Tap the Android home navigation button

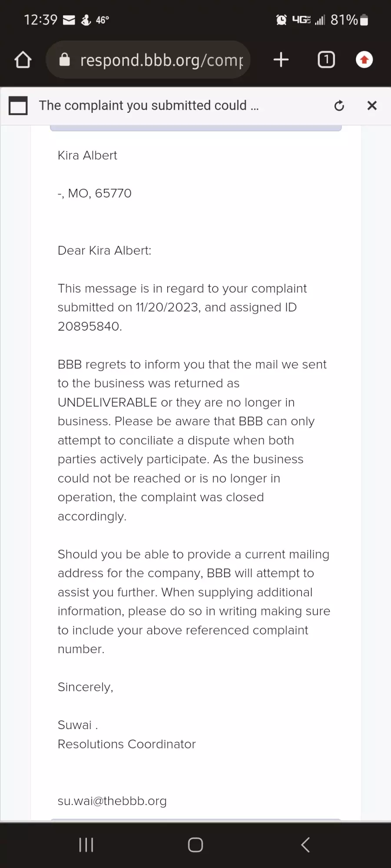click(195, 845)
